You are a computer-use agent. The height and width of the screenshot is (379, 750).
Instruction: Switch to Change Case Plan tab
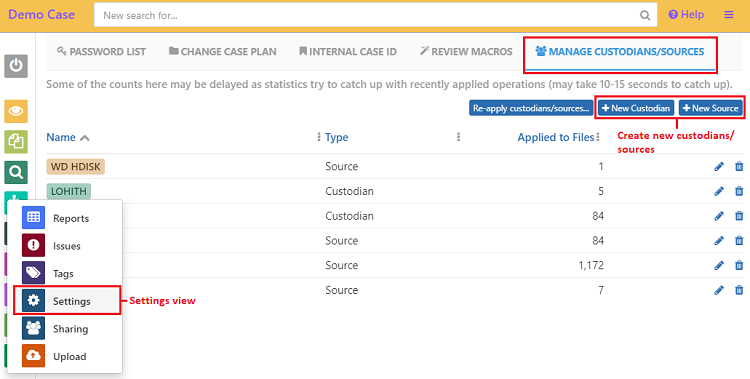[222, 51]
